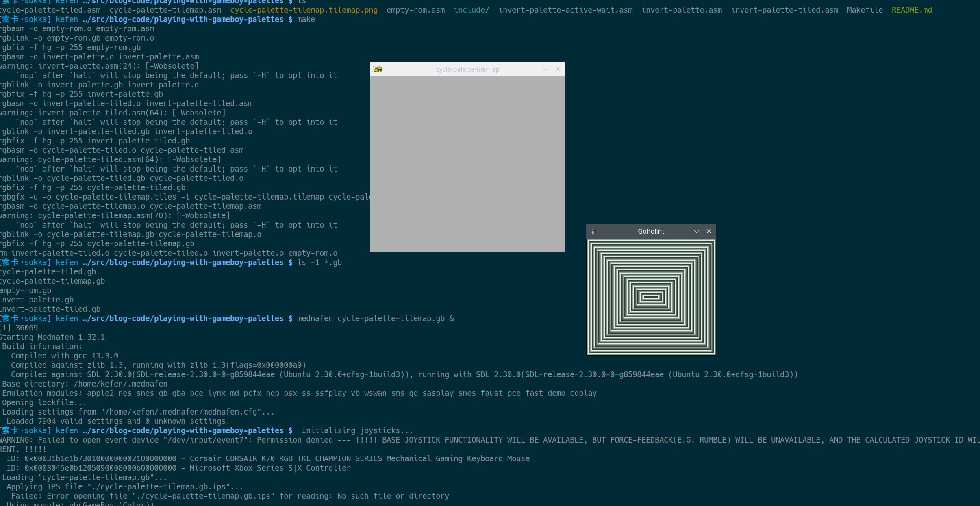Close the Goholint window

click(x=709, y=231)
